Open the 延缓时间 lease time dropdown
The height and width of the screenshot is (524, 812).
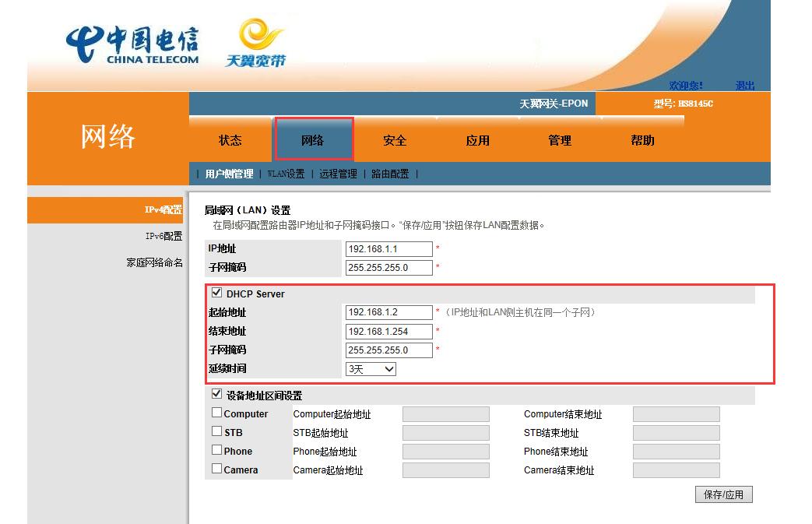click(371, 368)
